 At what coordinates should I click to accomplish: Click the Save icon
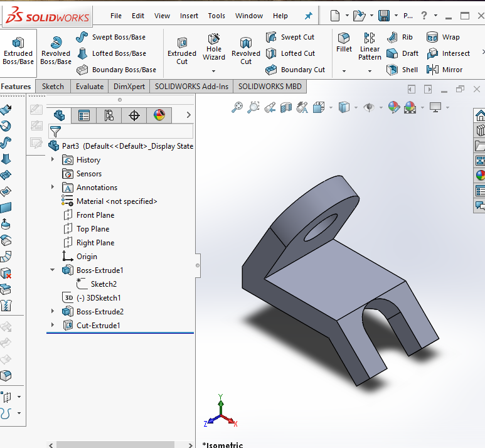click(384, 16)
